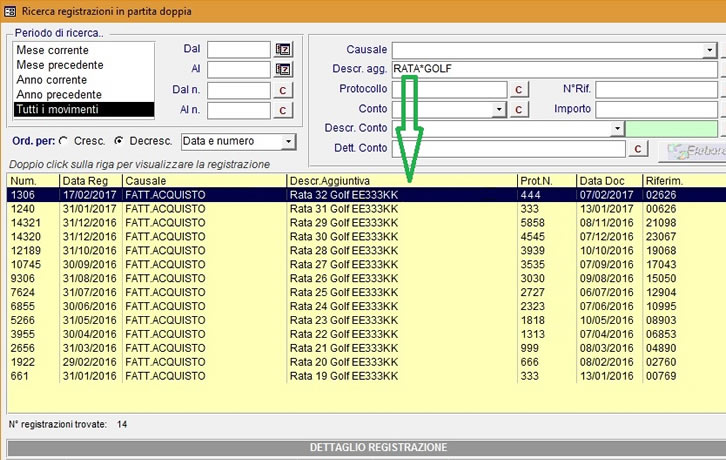
Task: Click reference 00769 cell
Action: pos(661,376)
